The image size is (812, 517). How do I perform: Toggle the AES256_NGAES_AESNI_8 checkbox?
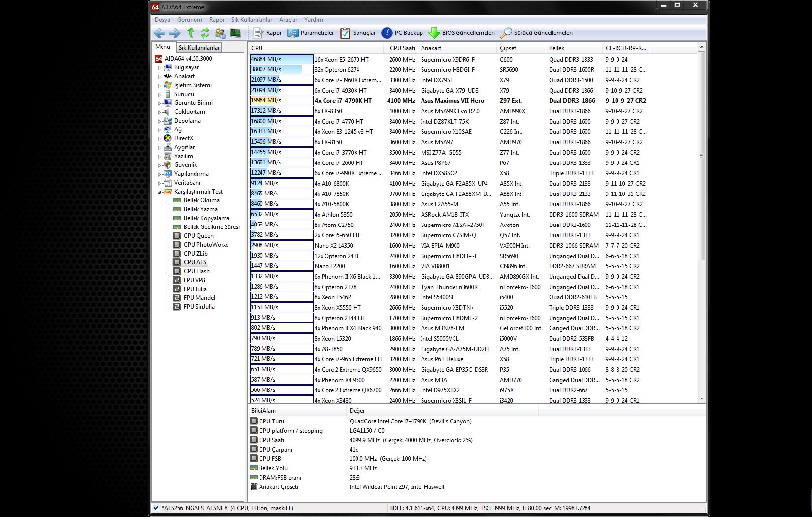coord(156,508)
